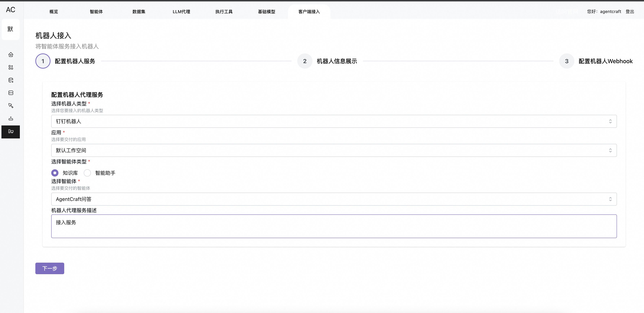Switch to the 数据集 tab

coord(139,12)
